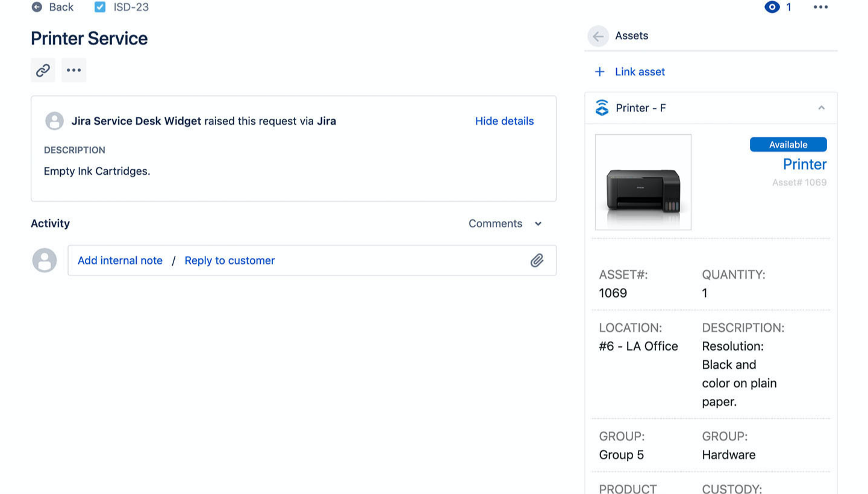The height and width of the screenshot is (494, 868).
Task: Click the Back arrow icon
Action: (37, 7)
